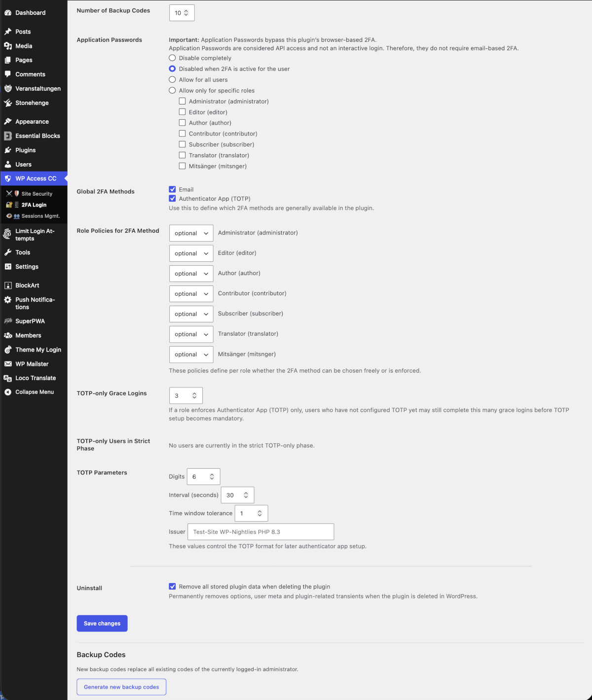The image size is (592, 700).
Task: Go to Loco Translate menu item
Action: tap(34, 378)
